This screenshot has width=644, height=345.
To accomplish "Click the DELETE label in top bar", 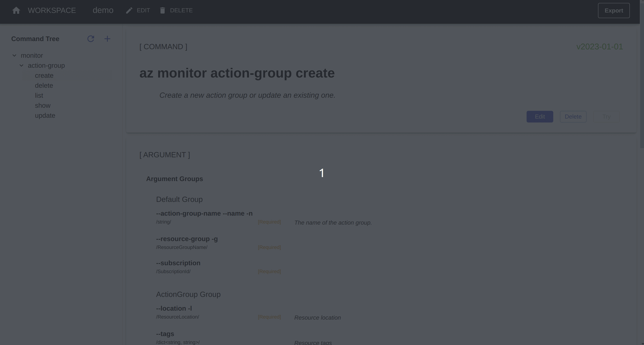I will (x=181, y=10).
